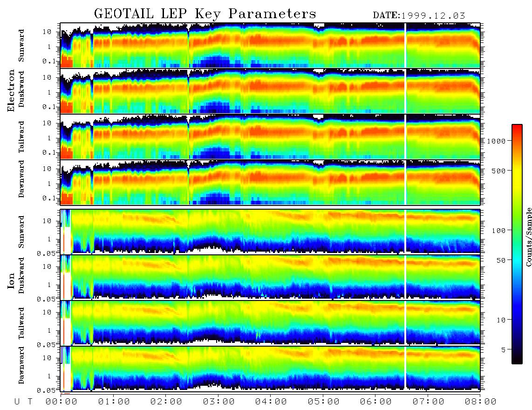
Task: Click the "04:00" time tick label
Action: tap(271, 402)
